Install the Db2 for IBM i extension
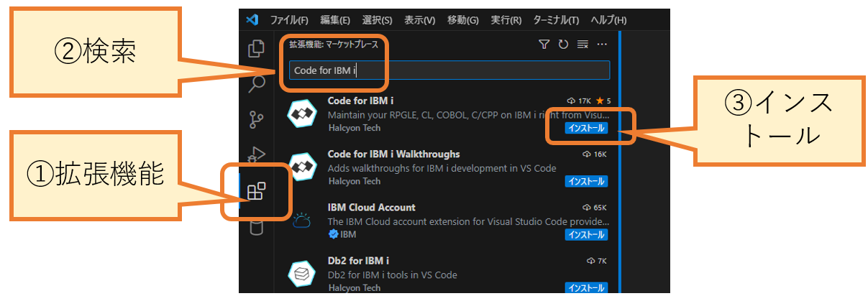Viewport: 868px width, 296px height. (586, 287)
